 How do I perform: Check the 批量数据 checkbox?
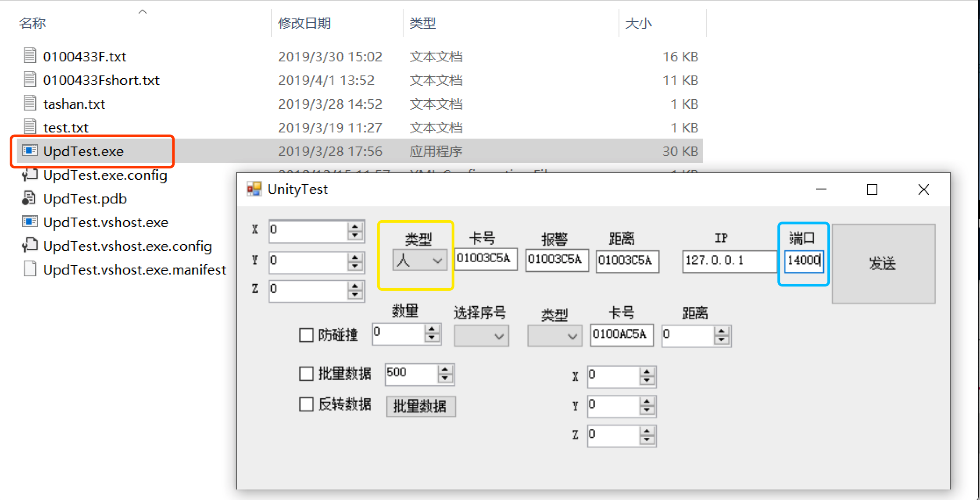(x=306, y=374)
